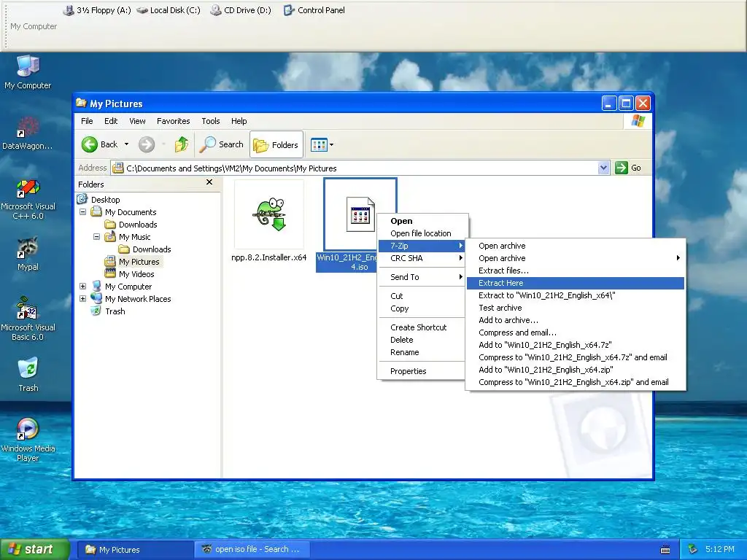Click Rename in context menu
Viewport: 747px width, 560px height.
click(x=421, y=352)
